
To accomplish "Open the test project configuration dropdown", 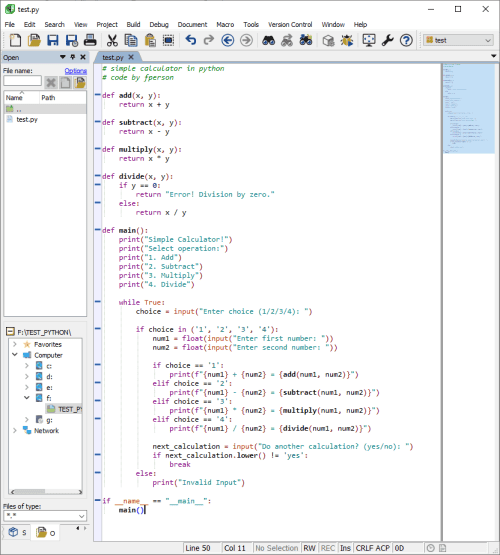I will [458, 40].
